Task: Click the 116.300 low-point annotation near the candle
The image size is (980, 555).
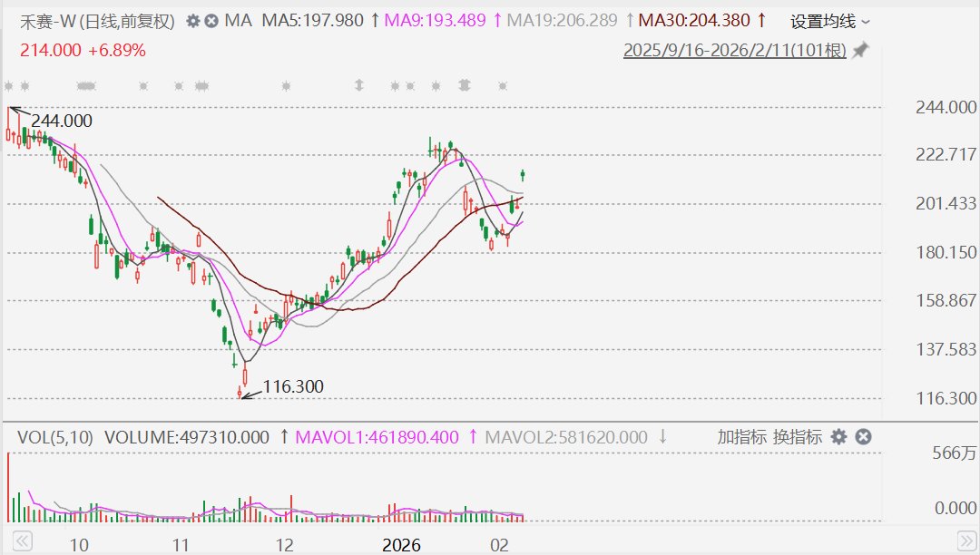Action: [293, 386]
